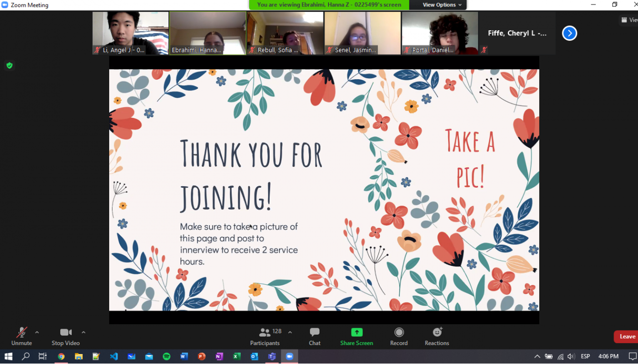
Task: Open Microsoft Word from taskbar
Action: pyautogui.click(x=184, y=357)
